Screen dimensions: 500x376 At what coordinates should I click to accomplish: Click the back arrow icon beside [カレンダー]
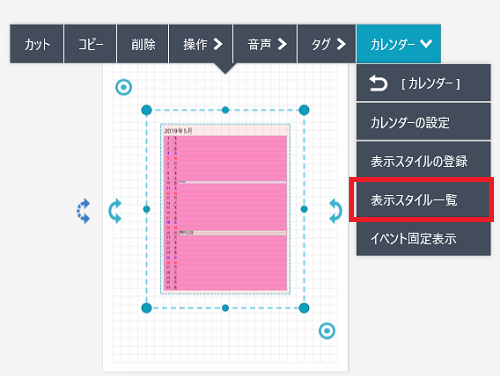[378, 83]
